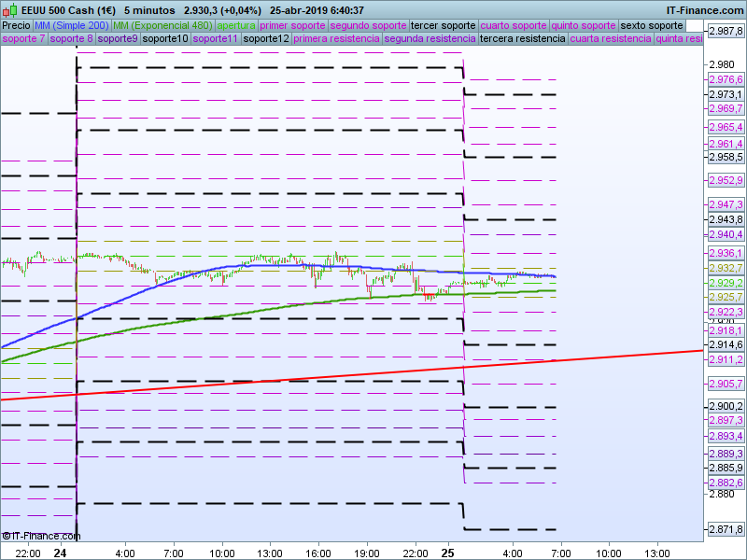Screen dimensions: 747x560
Task: Pick the primera resistencia legend entry
Action: click(337, 38)
